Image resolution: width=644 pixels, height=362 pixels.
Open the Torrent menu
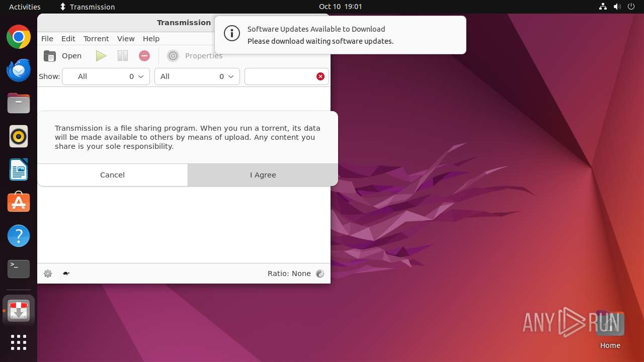click(x=96, y=39)
